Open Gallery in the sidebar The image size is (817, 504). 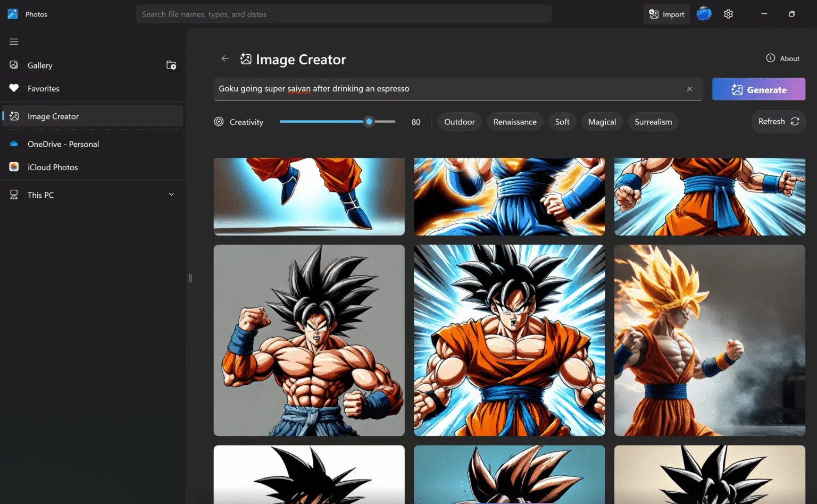[x=40, y=65]
